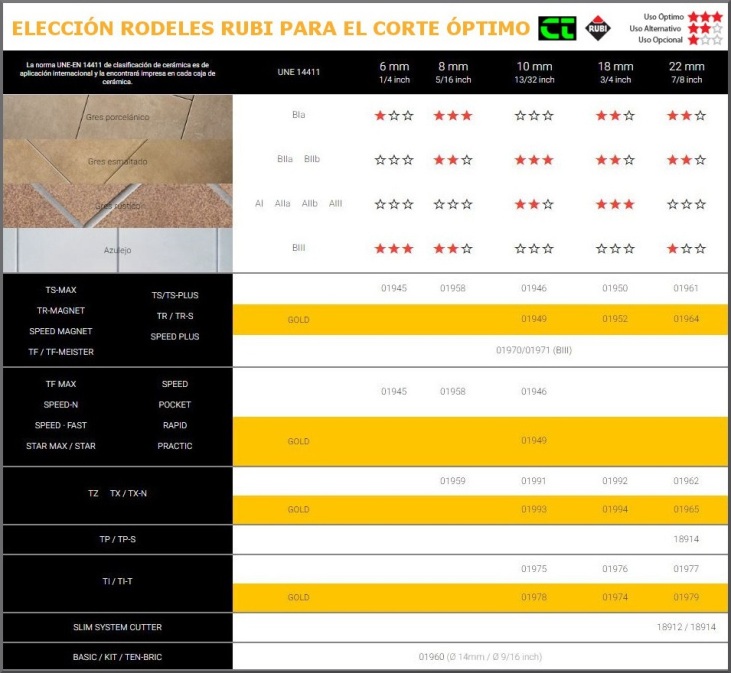Click the Azulejo tile image
Screen dimensions: 731x673
(x=117, y=250)
